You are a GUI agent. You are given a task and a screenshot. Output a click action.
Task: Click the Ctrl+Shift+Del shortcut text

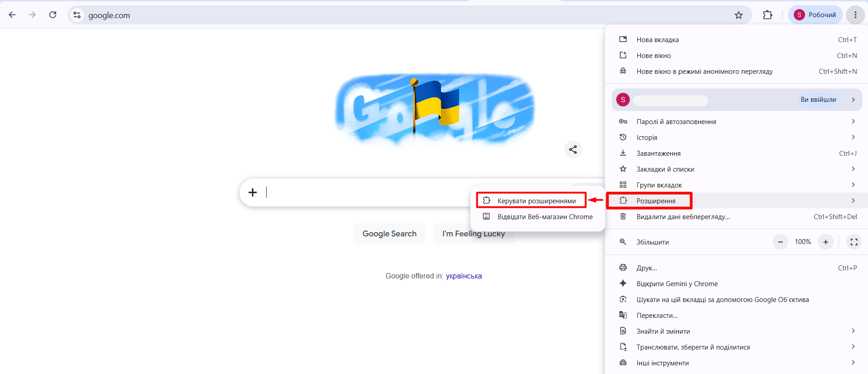coord(835,217)
